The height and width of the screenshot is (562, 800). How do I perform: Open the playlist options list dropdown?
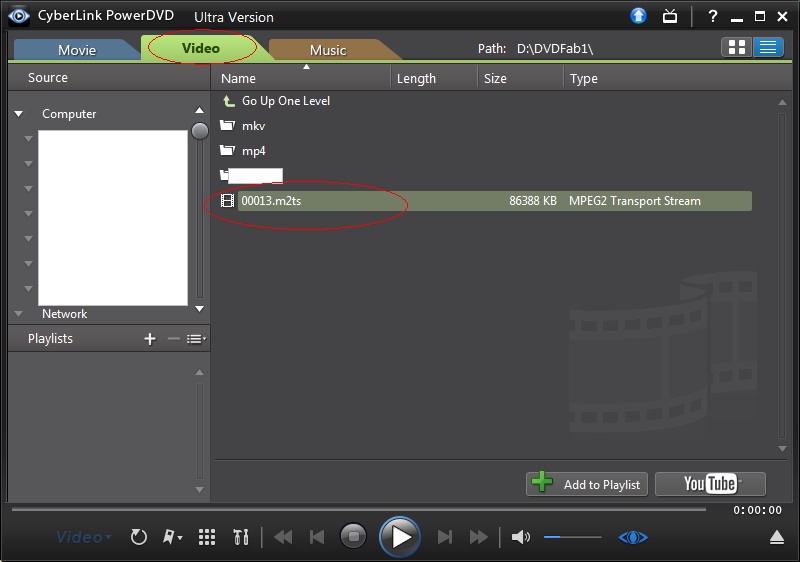(x=196, y=339)
